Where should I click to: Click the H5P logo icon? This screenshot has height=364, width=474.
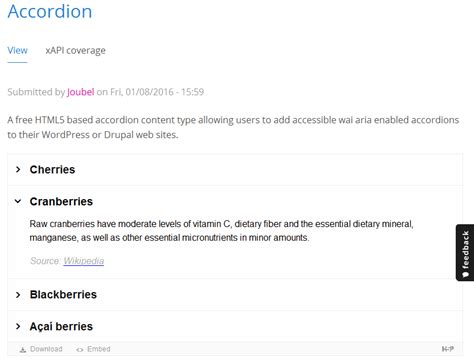[x=448, y=349]
